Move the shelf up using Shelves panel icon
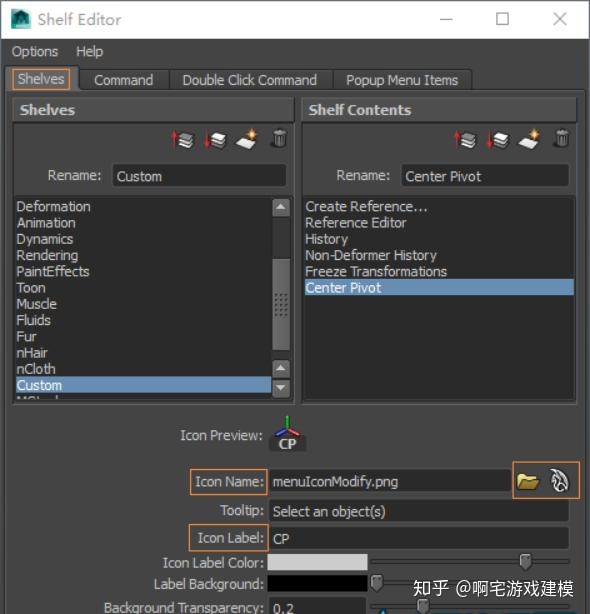This screenshot has width=590, height=614. click(182, 139)
